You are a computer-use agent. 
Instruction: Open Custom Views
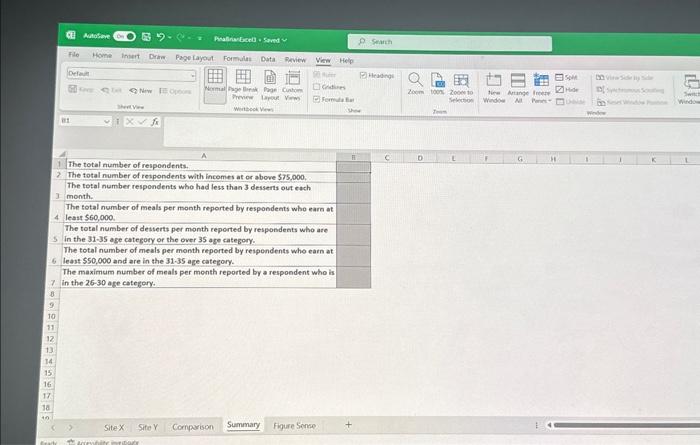(x=292, y=86)
